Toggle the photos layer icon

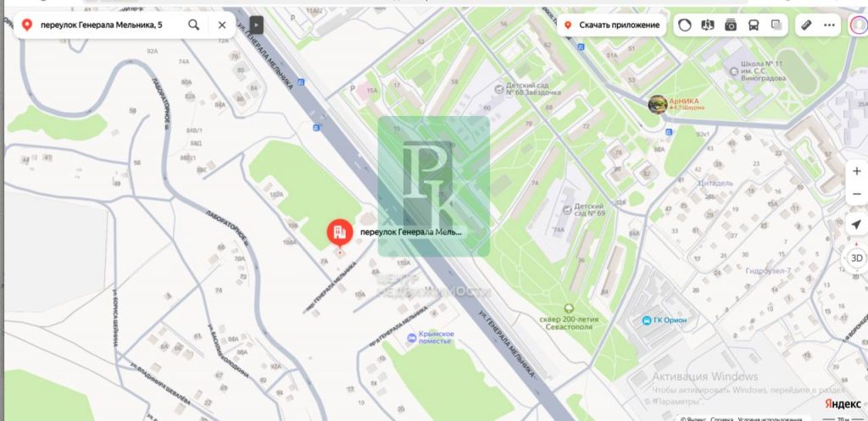click(731, 25)
